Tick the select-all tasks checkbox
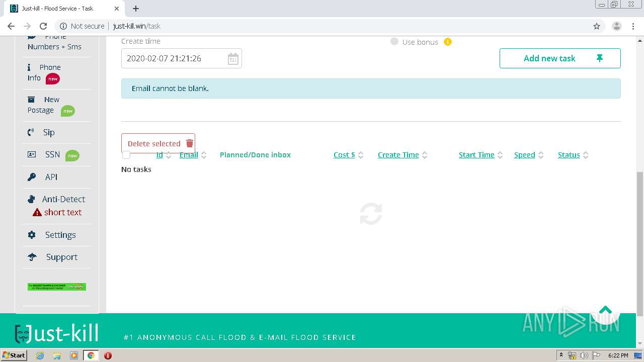 tap(126, 155)
